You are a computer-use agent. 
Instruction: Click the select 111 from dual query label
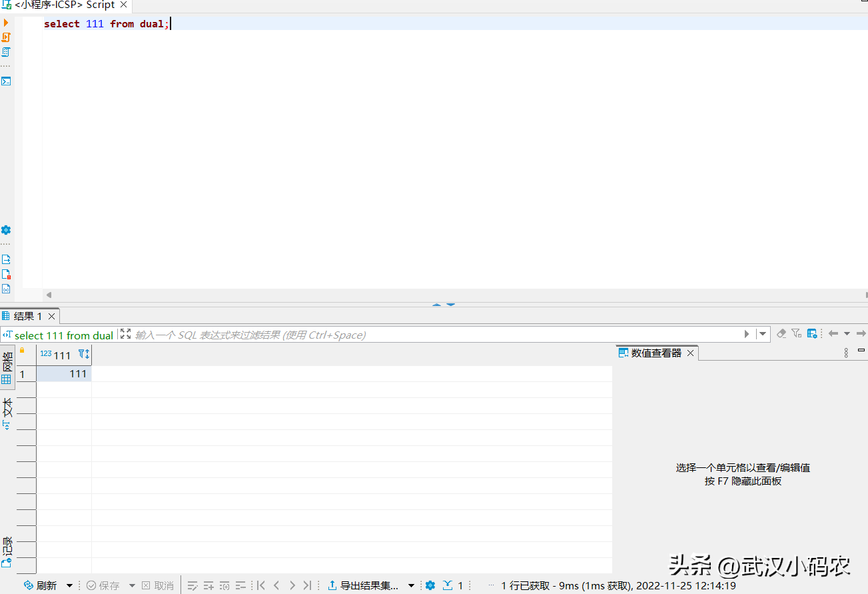64,335
